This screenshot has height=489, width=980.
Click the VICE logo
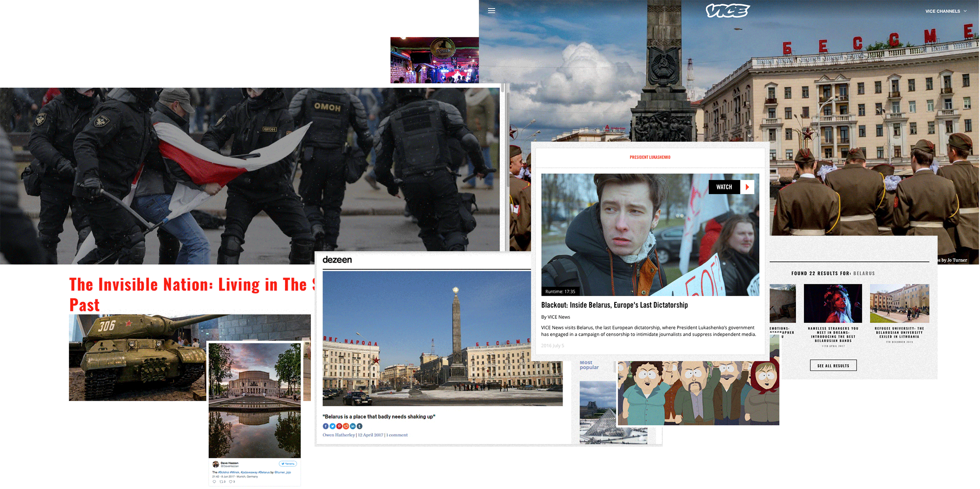pos(727,11)
